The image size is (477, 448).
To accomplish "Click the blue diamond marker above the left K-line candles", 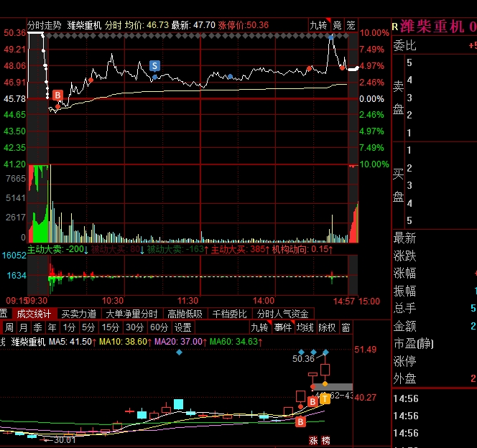I will (x=179, y=353).
